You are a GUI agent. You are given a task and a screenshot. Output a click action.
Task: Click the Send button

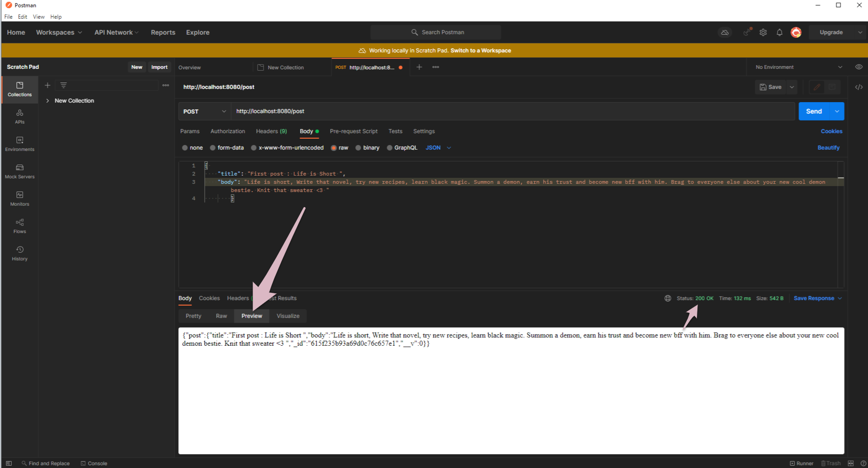click(x=814, y=111)
